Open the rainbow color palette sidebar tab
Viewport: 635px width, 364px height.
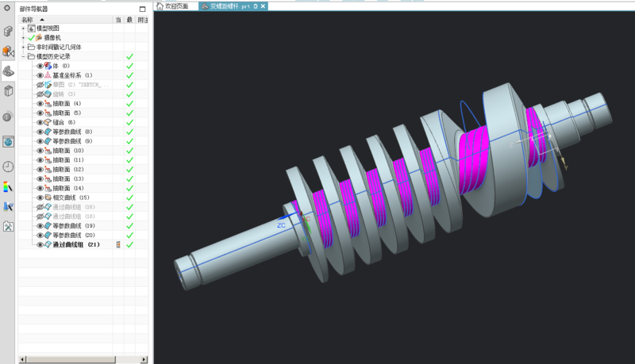[8, 187]
